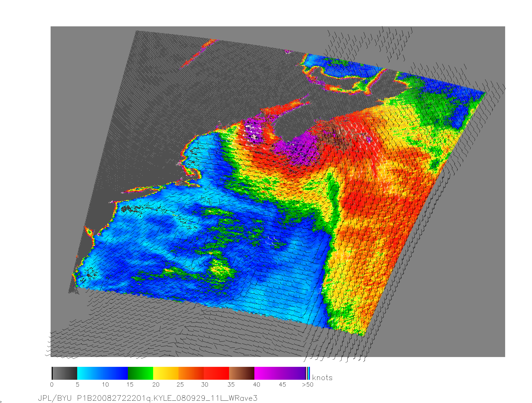Click the '20' legend value label
Image resolution: width=532 pixels, height=403 pixels.
click(156, 384)
